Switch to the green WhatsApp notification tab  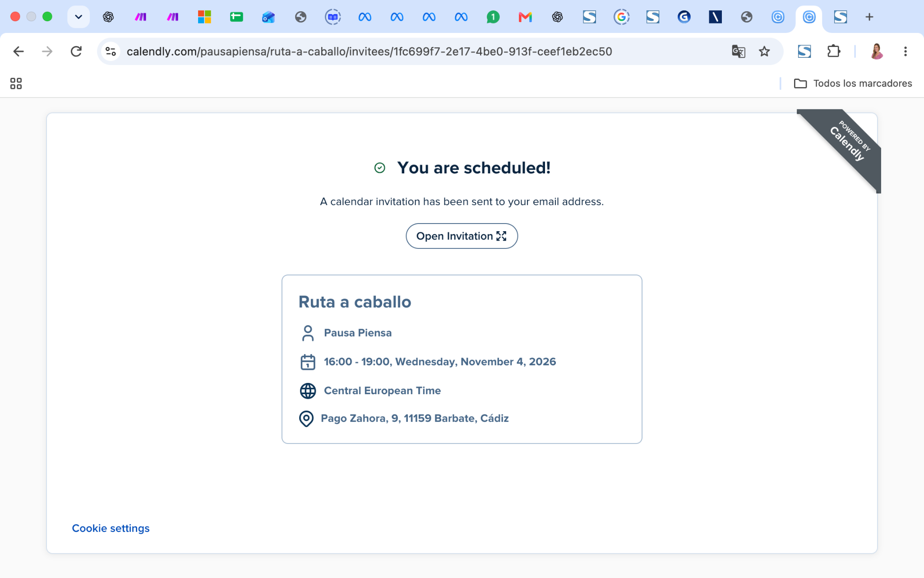493,17
